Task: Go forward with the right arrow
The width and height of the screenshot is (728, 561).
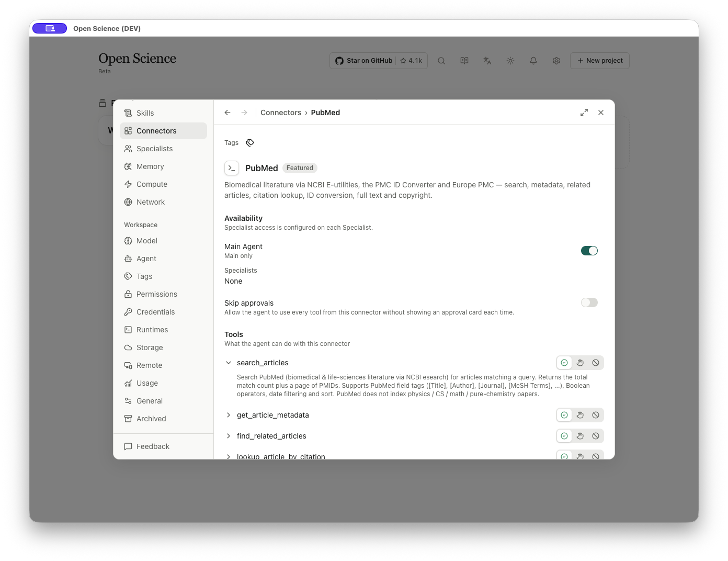Action: click(244, 113)
